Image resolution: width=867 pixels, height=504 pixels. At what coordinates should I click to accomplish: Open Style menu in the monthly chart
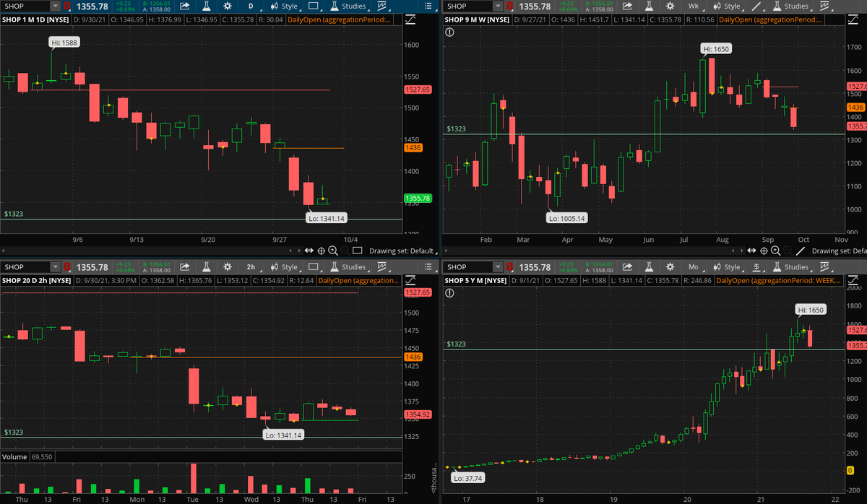pyautogui.click(x=725, y=267)
